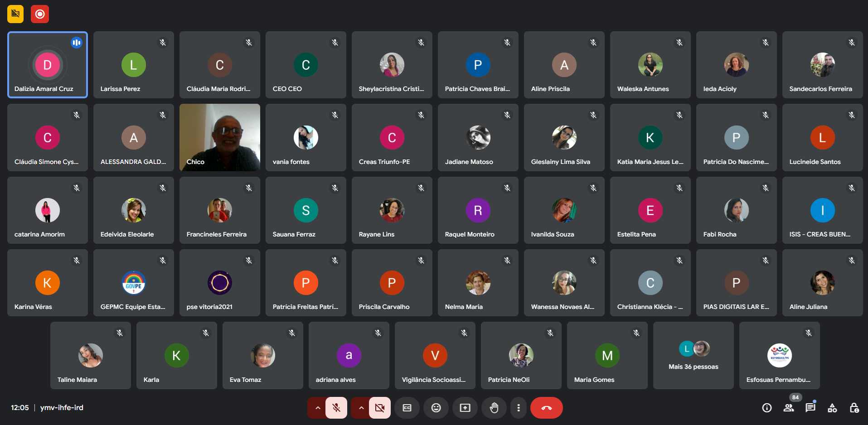Click the "Mais 36 pessoas" tile
The width and height of the screenshot is (868, 425).
[x=693, y=356]
